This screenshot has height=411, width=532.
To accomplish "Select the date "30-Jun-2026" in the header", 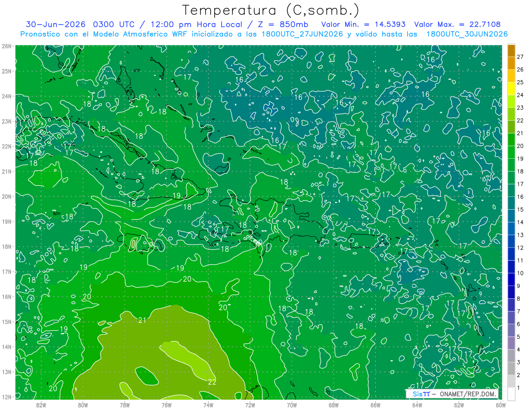I will pos(55,24).
